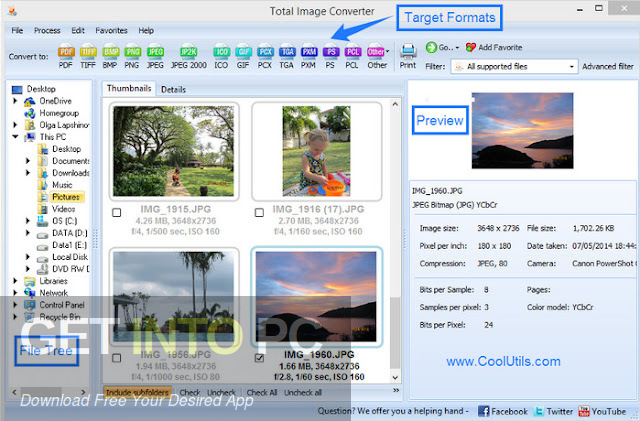The image size is (640, 421).
Task: Toggle Include subfolders button
Action: (138, 392)
